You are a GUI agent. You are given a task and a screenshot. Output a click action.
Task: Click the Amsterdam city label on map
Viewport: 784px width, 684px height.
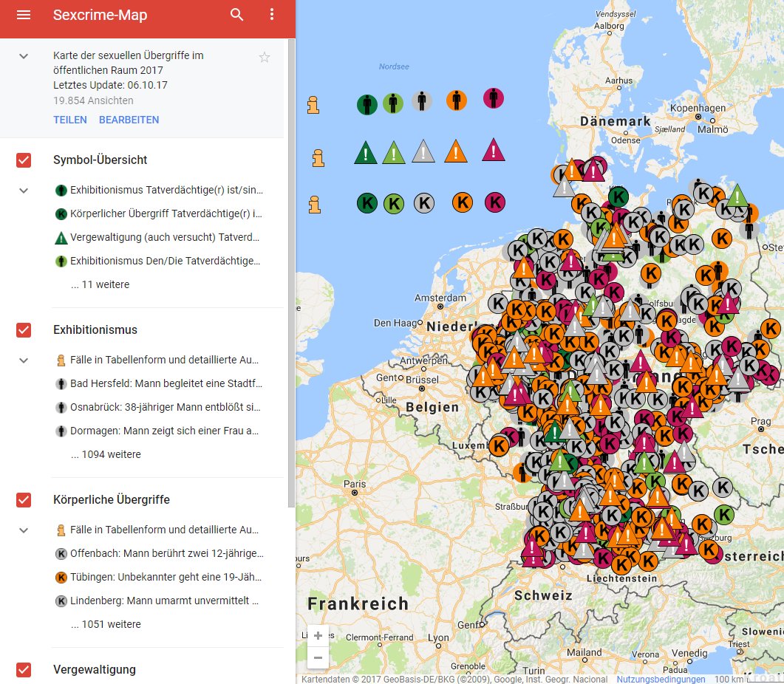point(440,298)
